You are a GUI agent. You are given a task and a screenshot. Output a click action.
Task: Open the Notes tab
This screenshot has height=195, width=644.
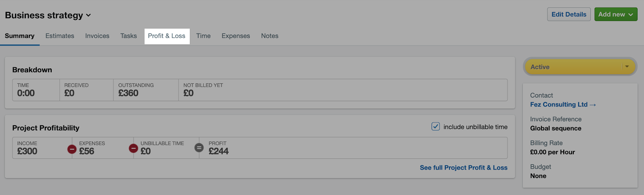coord(270,36)
